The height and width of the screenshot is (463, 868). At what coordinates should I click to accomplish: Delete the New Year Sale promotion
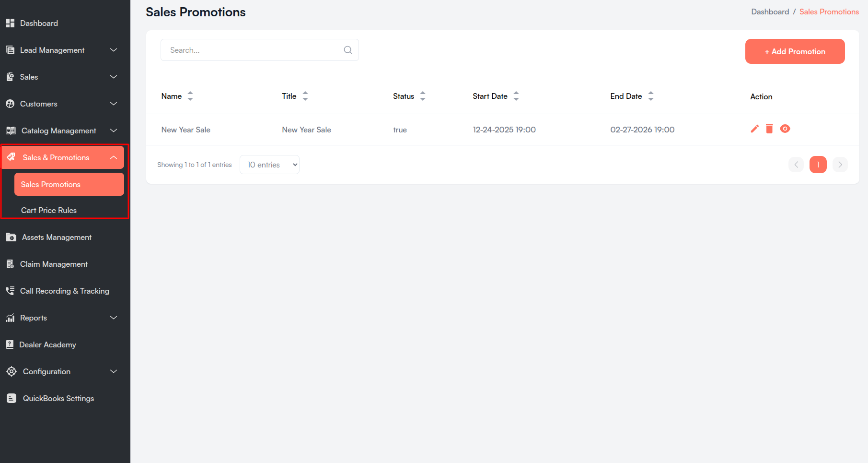769,129
